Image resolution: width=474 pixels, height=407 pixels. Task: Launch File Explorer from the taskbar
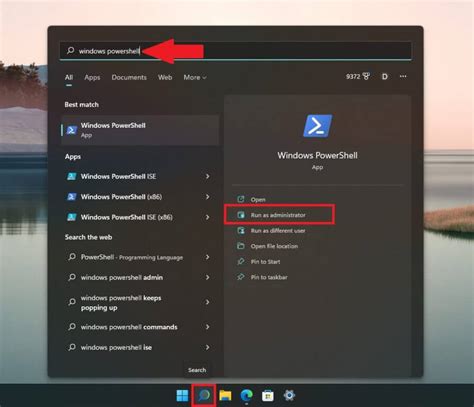225,395
